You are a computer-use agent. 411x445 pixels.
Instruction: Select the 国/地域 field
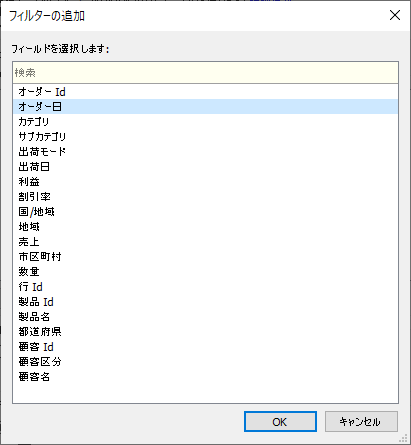205,212
